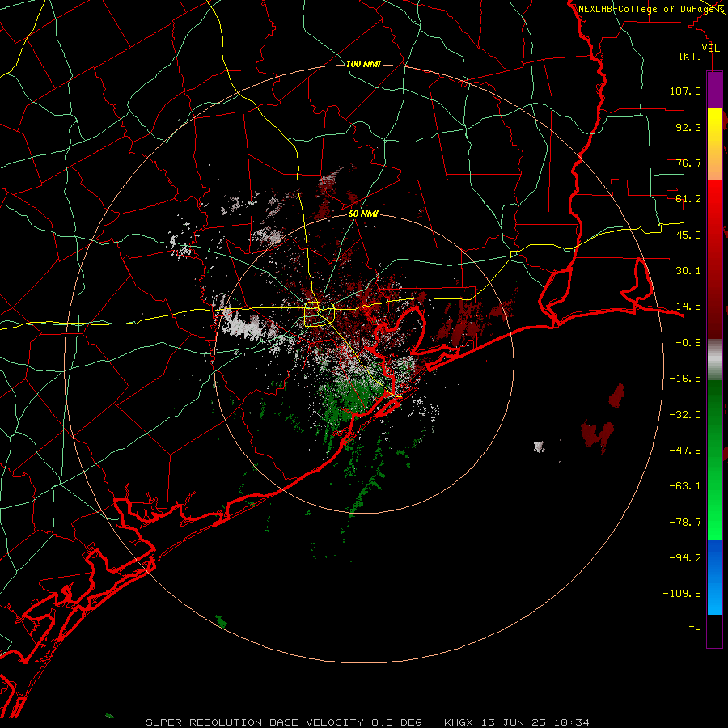The width and height of the screenshot is (728, 728).
Task: Click the 50 NMI range ring label
Action: click(363, 214)
